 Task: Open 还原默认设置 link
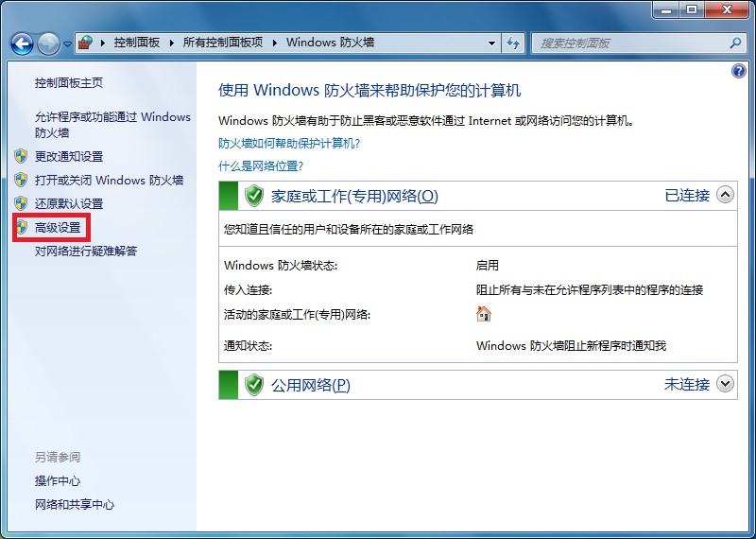[69, 203]
